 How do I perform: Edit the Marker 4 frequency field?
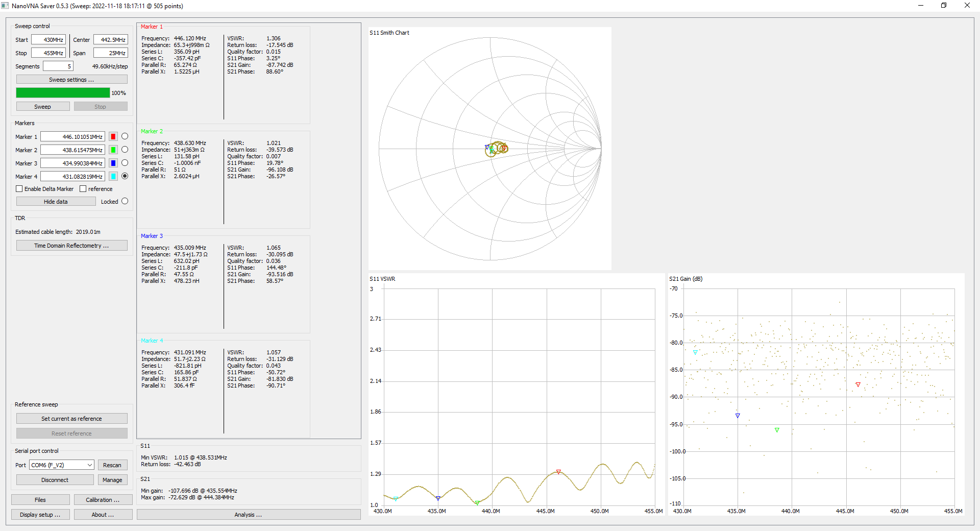pos(72,177)
